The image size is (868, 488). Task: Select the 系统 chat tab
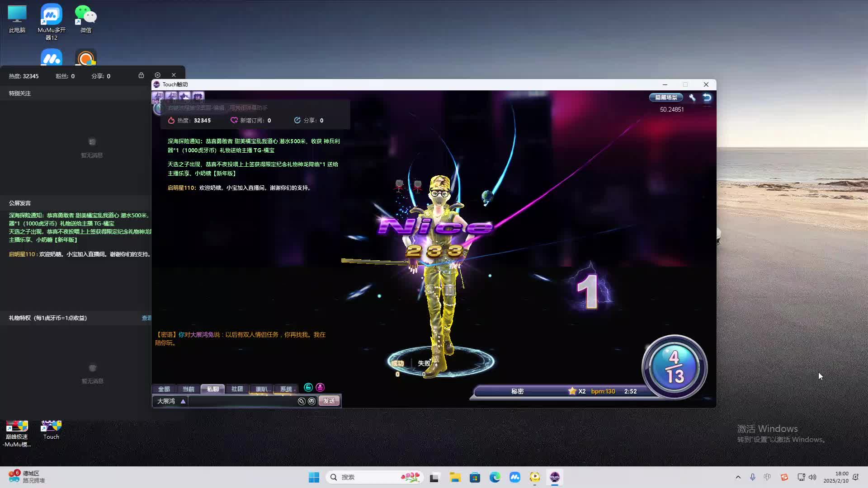point(286,389)
